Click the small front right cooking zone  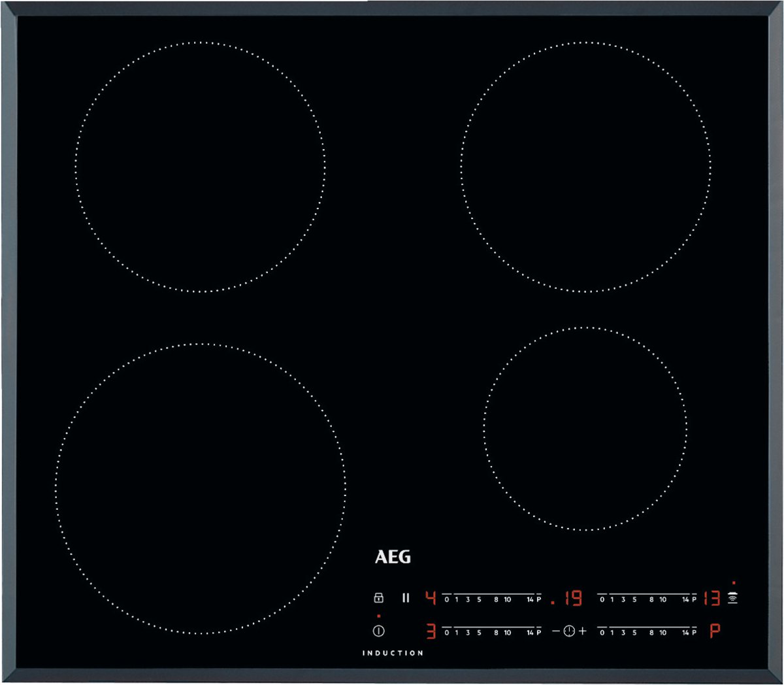click(x=585, y=429)
